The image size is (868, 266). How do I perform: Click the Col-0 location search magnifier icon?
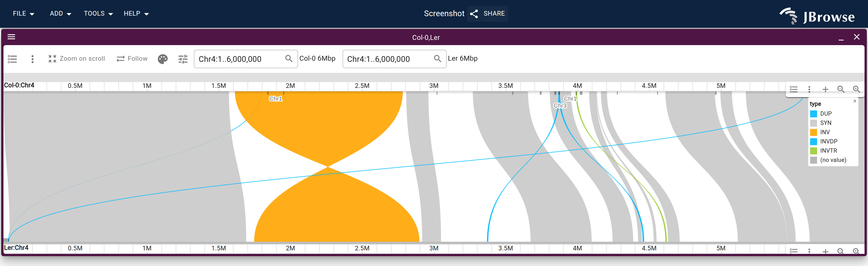289,59
